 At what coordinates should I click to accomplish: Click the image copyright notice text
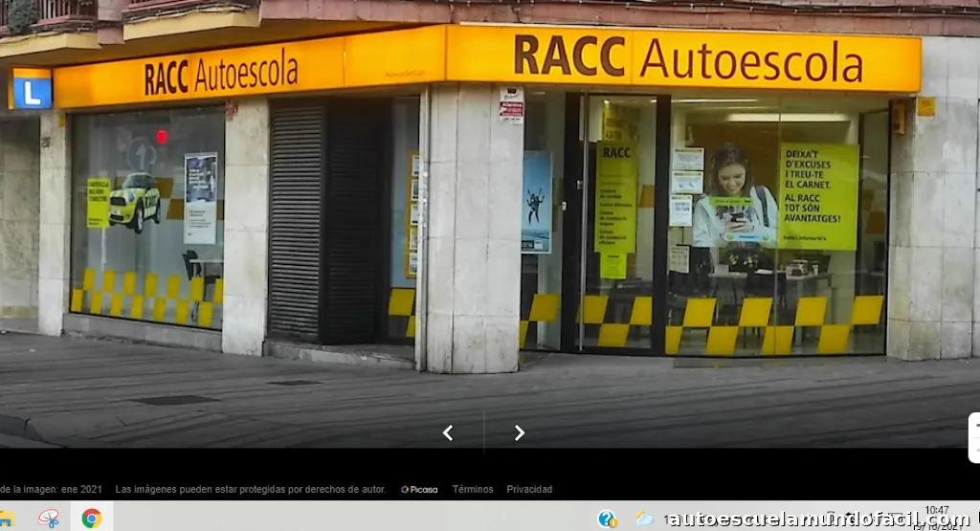[x=251, y=489]
